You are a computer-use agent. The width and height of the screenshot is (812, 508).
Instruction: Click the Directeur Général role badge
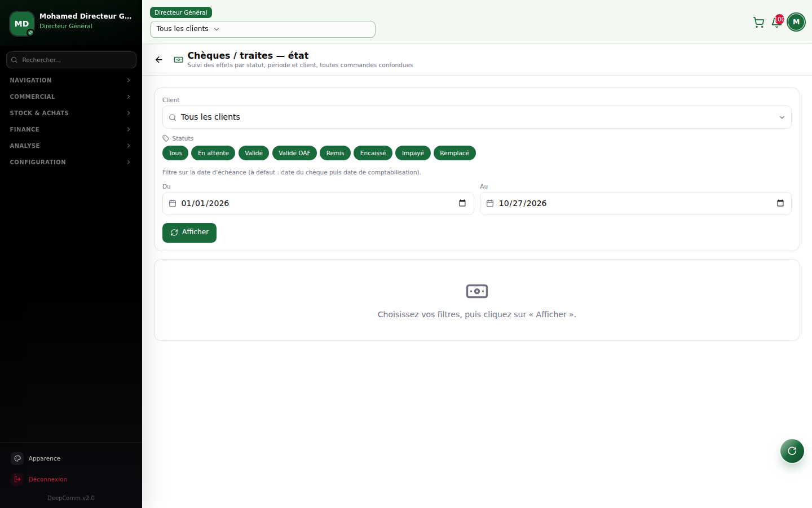tap(181, 12)
